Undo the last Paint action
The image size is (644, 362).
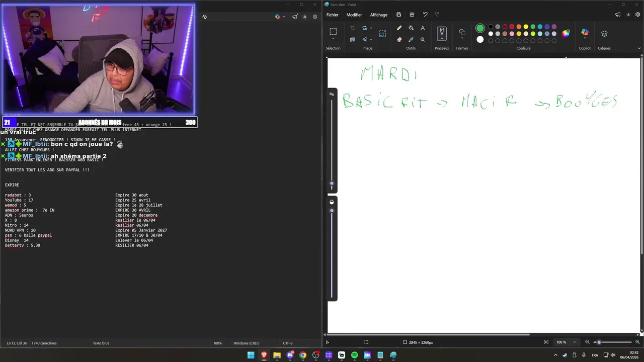[x=425, y=15]
